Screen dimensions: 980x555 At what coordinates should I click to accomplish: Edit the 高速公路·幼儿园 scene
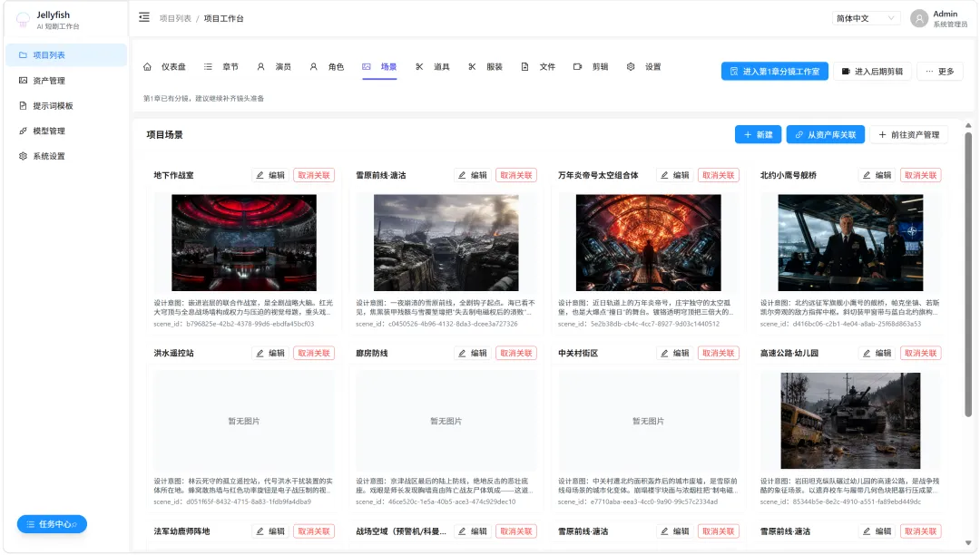coord(877,354)
